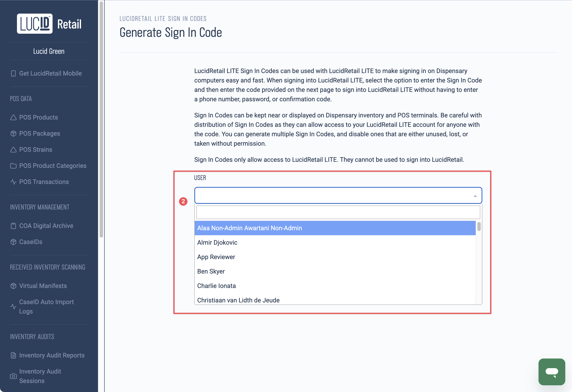Select the Inventory Audit Sessions camera icon

[x=14, y=376]
